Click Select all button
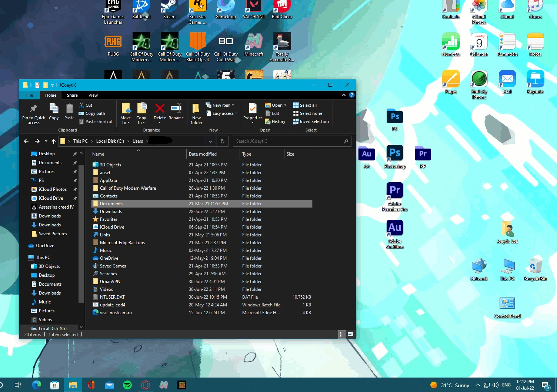This screenshot has height=392, width=557. coord(308,105)
